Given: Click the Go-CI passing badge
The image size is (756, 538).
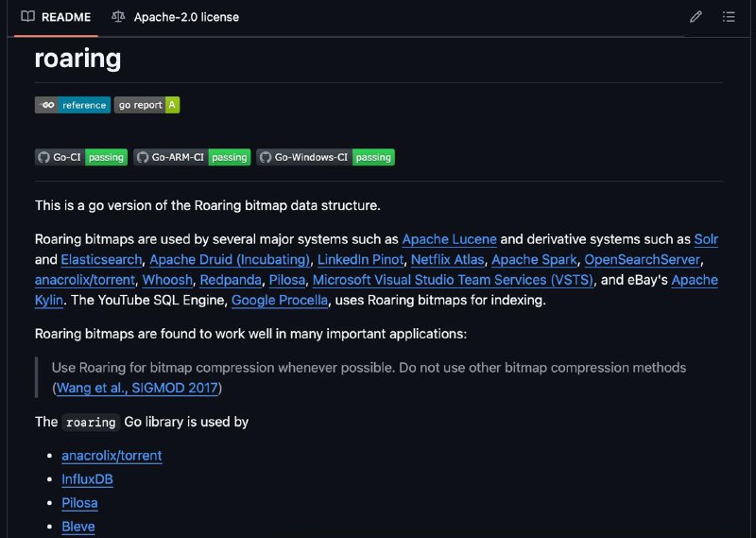Looking at the screenshot, I should coord(81,157).
